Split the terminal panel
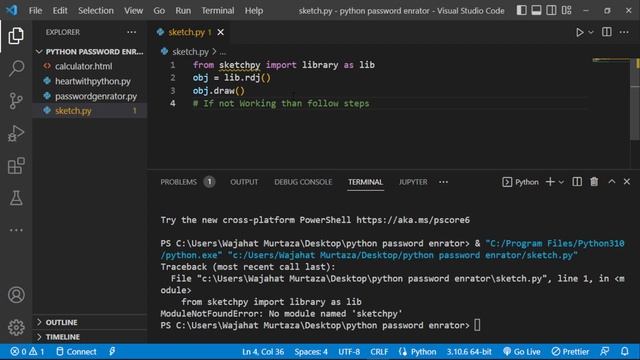 point(577,182)
